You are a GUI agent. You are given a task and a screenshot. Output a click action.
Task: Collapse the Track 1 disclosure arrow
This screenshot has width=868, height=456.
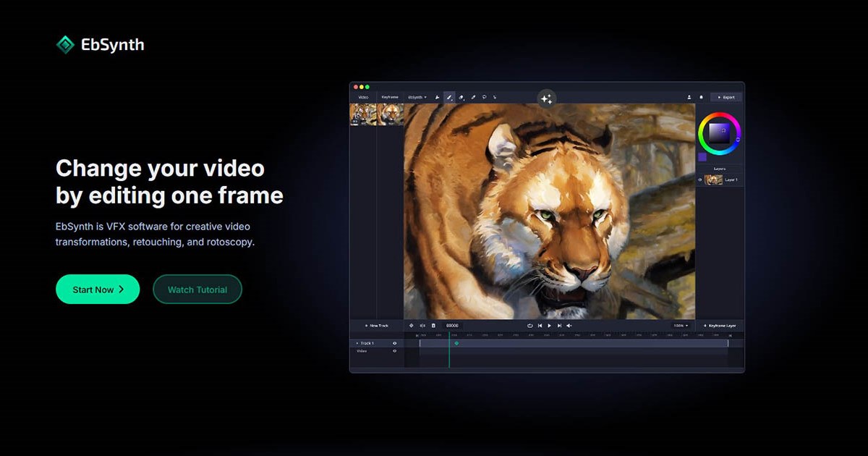[x=357, y=343]
